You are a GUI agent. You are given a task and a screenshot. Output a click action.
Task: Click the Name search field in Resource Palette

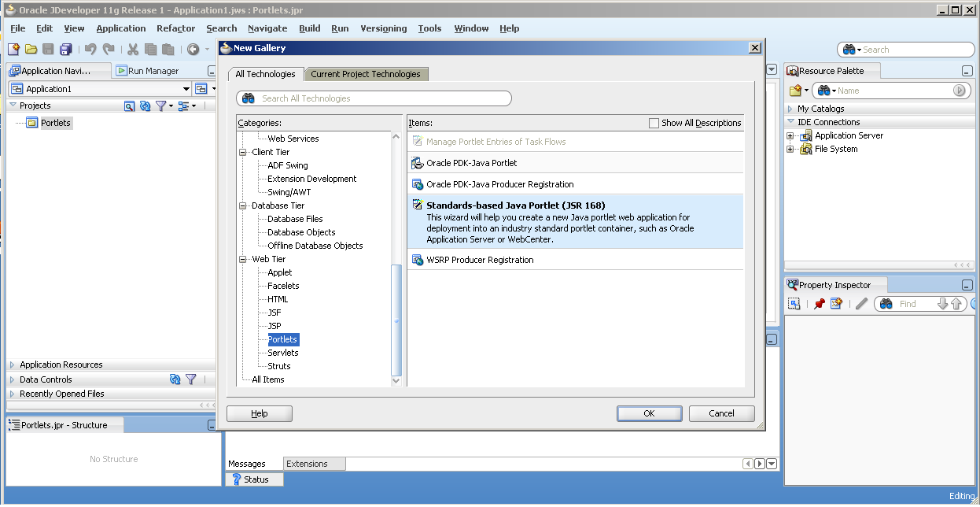pos(893,91)
